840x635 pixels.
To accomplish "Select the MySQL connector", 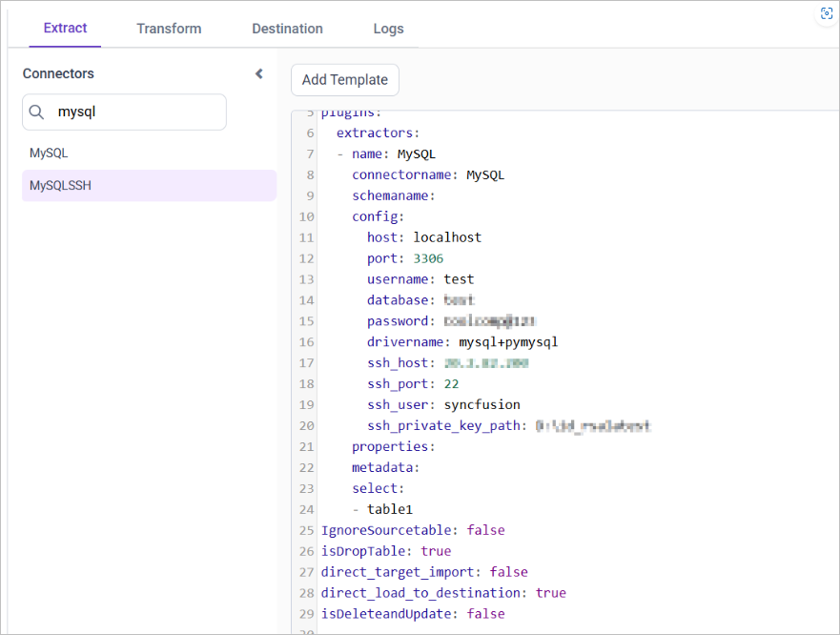I will pyautogui.click(x=49, y=153).
